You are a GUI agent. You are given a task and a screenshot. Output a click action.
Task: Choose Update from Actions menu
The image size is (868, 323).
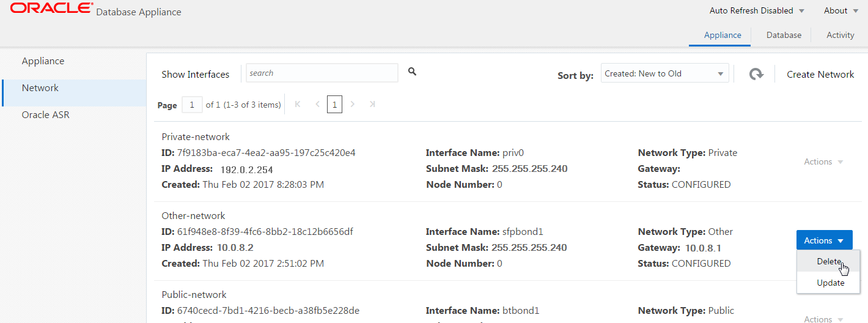pyautogui.click(x=830, y=283)
